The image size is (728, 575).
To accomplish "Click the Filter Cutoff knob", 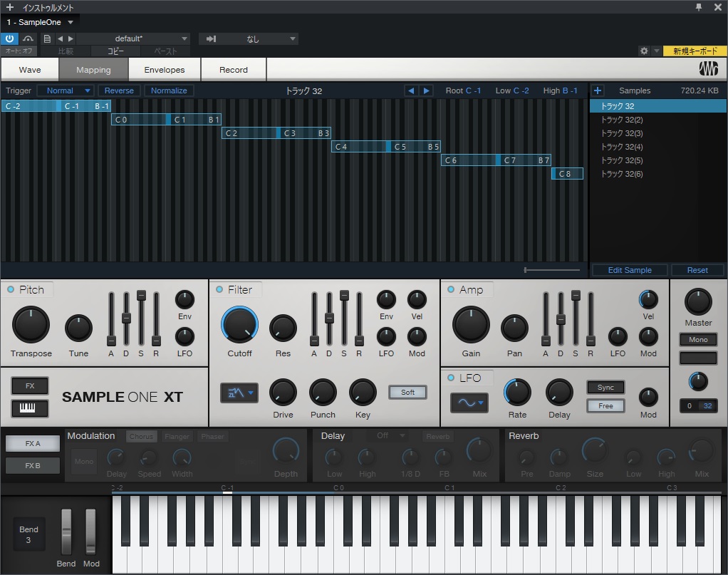I will [239, 325].
